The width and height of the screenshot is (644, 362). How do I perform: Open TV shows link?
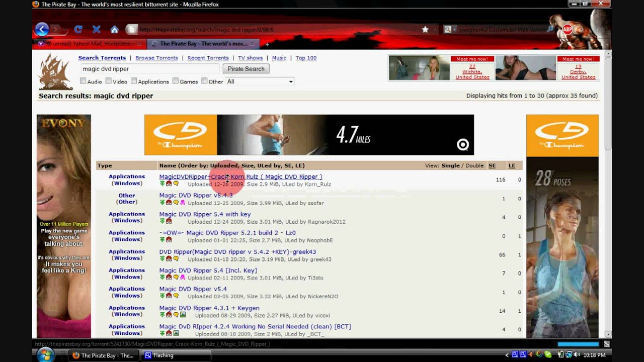pyautogui.click(x=251, y=58)
